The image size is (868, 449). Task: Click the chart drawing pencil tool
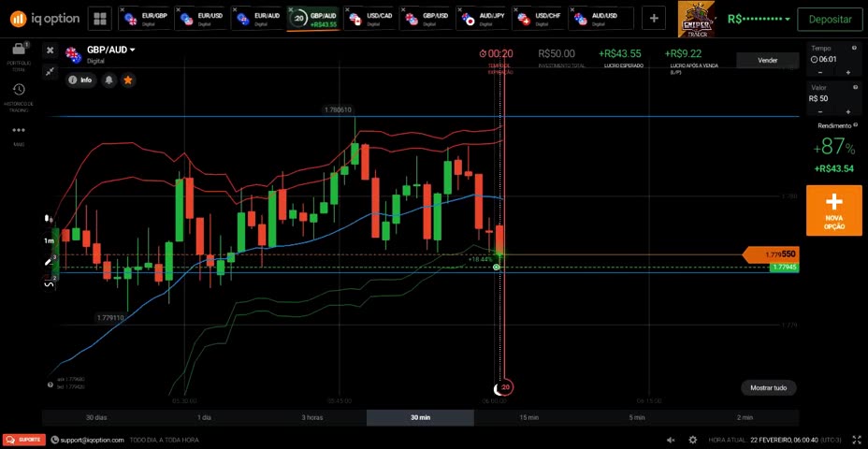(49, 262)
